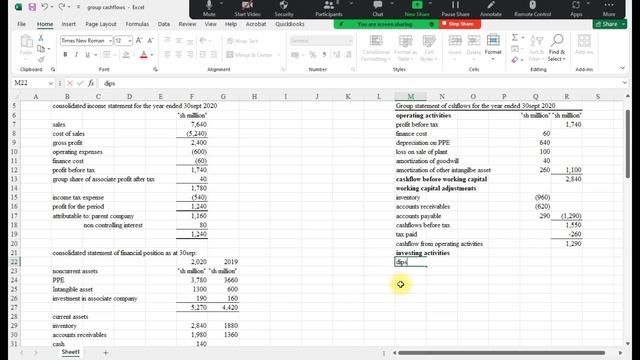The width and height of the screenshot is (640, 360).
Task: Open Zoom Remote Control
Action: 532,9
